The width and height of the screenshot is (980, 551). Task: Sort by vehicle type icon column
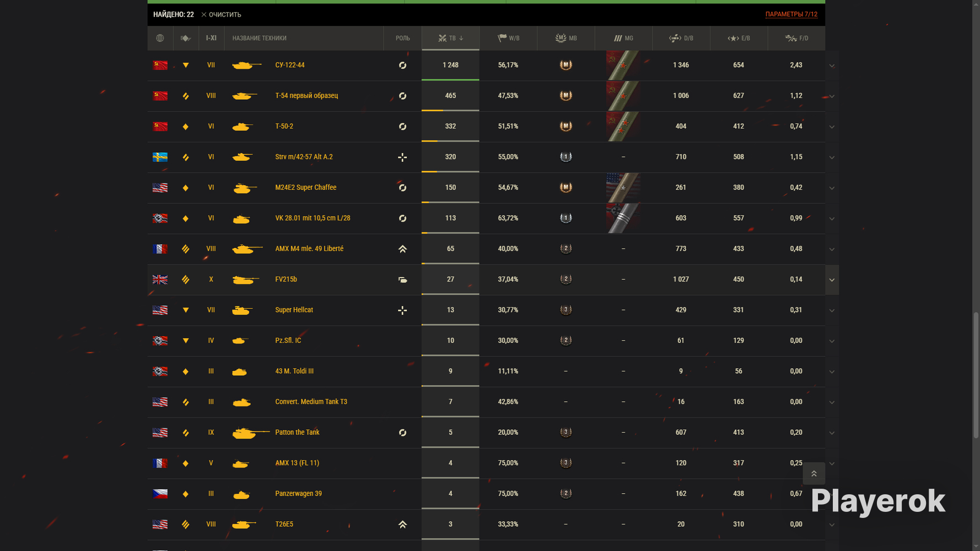[x=186, y=38]
